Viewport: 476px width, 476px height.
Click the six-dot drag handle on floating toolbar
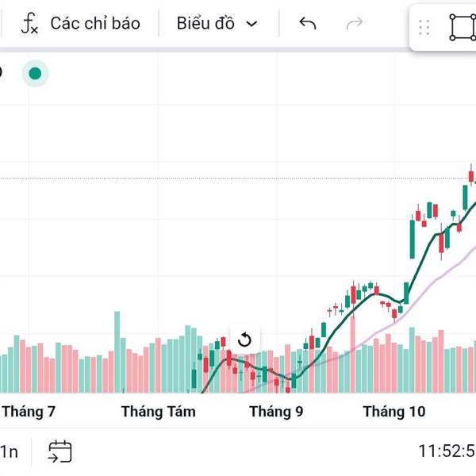coord(424,28)
